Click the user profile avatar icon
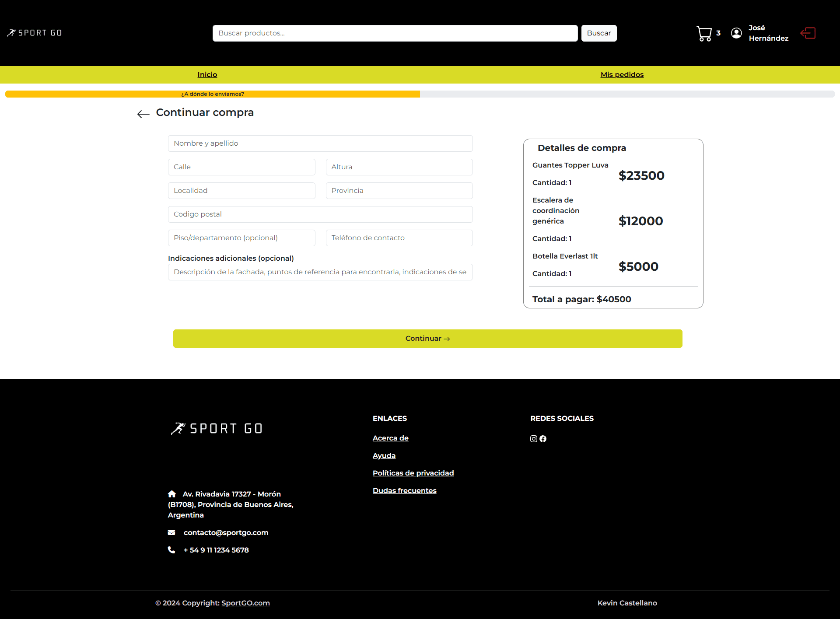The image size is (840, 619). coord(736,33)
